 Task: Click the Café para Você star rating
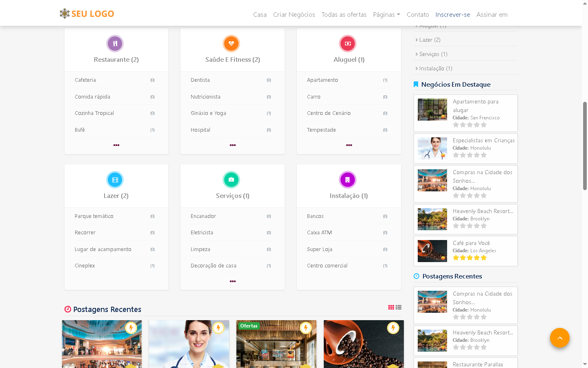pyautogui.click(x=470, y=258)
